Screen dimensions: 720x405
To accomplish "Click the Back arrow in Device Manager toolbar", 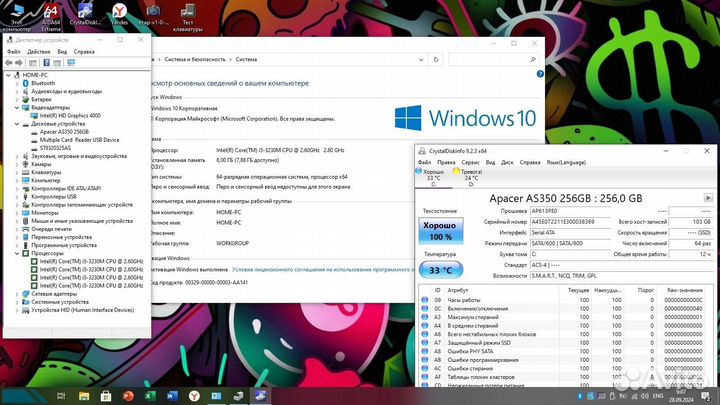I will tap(9, 63).
